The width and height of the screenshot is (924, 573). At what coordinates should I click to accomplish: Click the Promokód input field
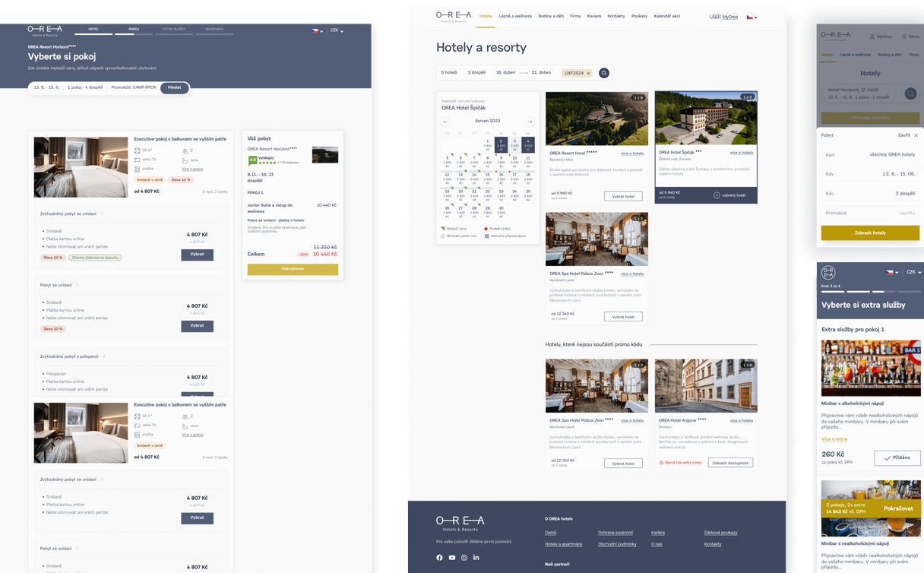pos(870,214)
